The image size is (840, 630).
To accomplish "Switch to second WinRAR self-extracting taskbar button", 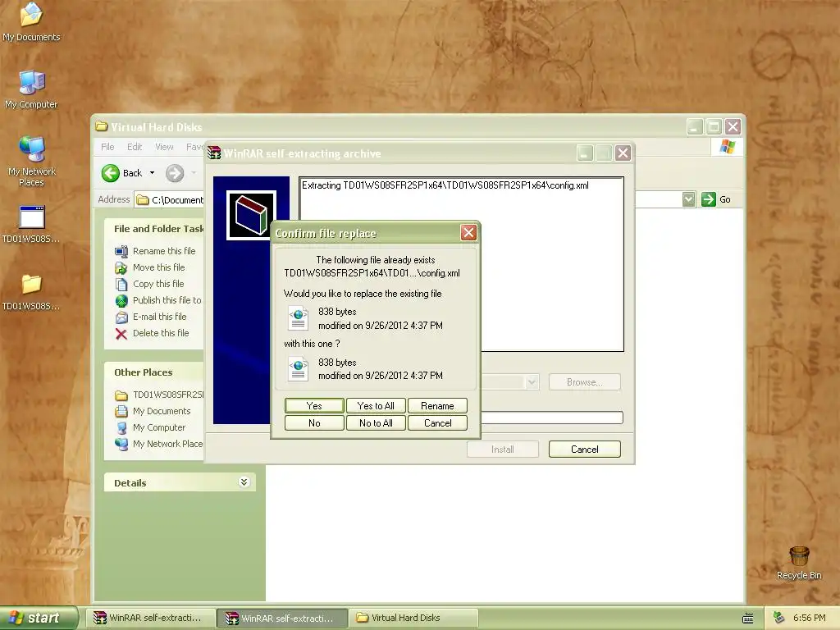I will pos(282,618).
